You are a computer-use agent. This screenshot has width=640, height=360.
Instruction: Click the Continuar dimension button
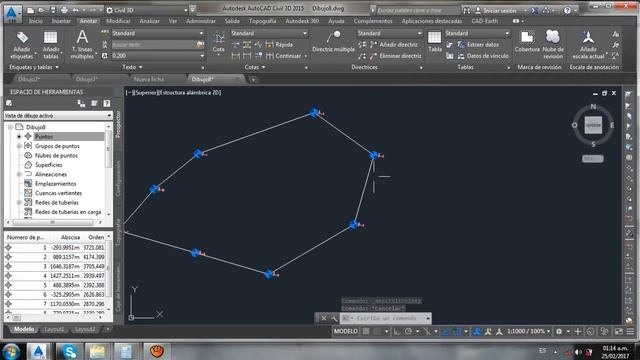point(284,56)
